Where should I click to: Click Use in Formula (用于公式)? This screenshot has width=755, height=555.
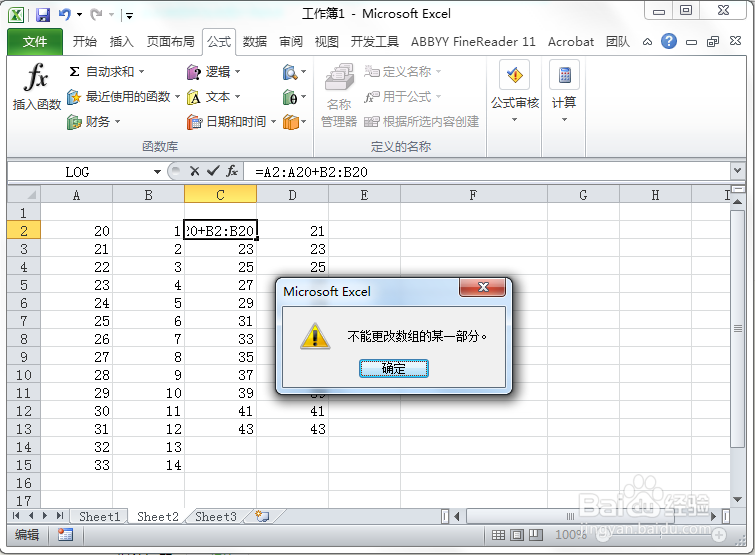pos(403,97)
